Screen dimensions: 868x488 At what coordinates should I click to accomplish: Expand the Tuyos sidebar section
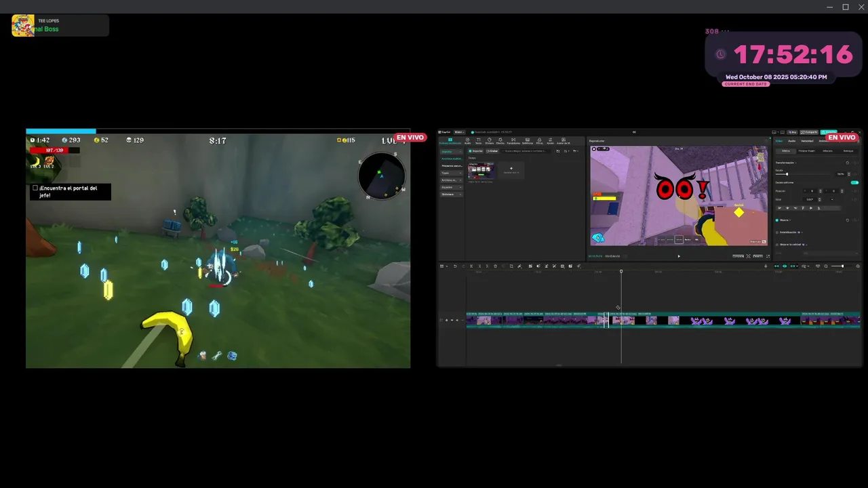point(452,173)
